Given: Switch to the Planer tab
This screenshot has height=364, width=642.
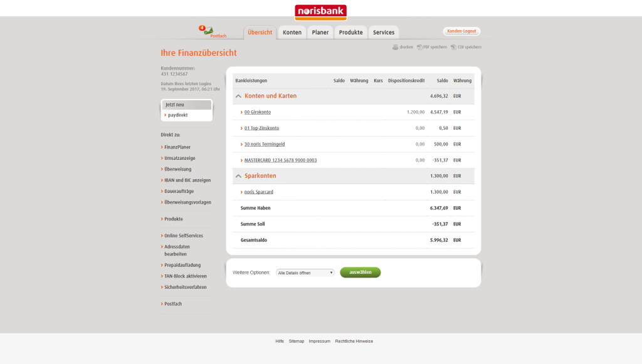Looking at the screenshot, I should coord(320,33).
